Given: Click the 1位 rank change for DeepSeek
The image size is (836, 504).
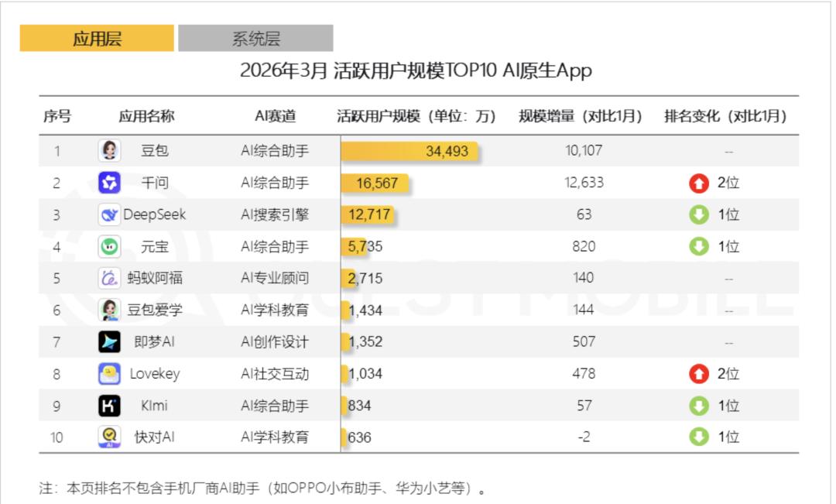Looking at the screenshot, I should (x=728, y=214).
